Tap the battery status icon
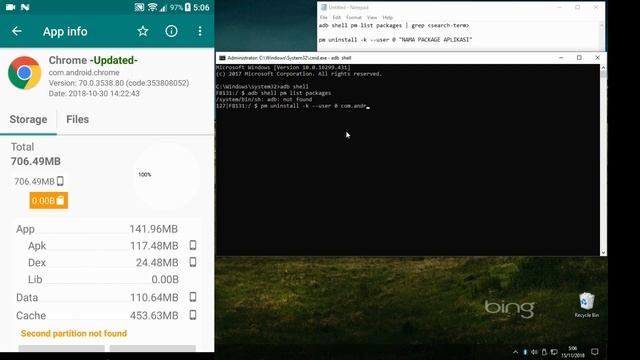 [x=188, y=7]
